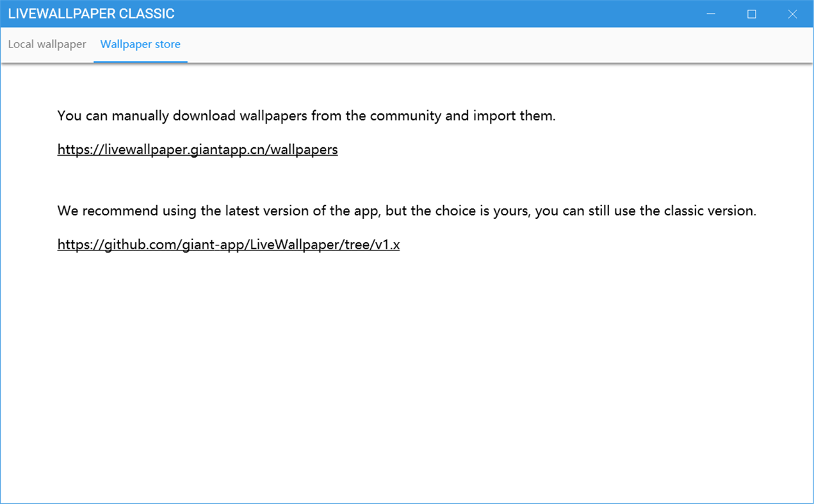This screenshot has height=504, width=814.
Task: Browse the Wallpaper store section
Action: click(x=140, y=44)
